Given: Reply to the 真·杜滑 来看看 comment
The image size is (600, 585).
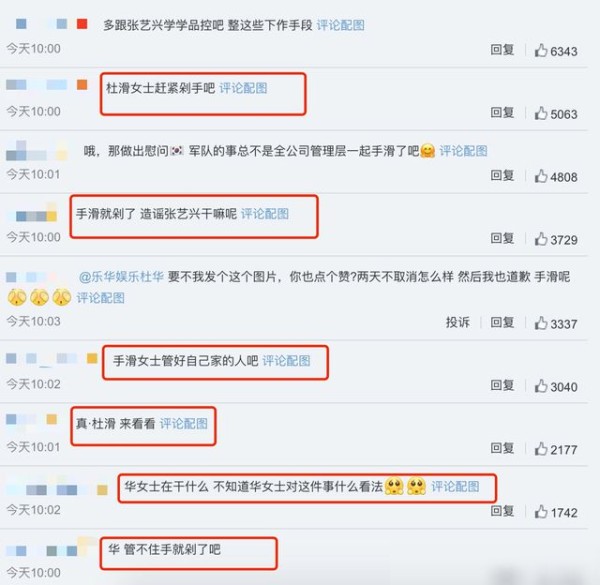Looking at the screenshot, I should click(502, 448).
